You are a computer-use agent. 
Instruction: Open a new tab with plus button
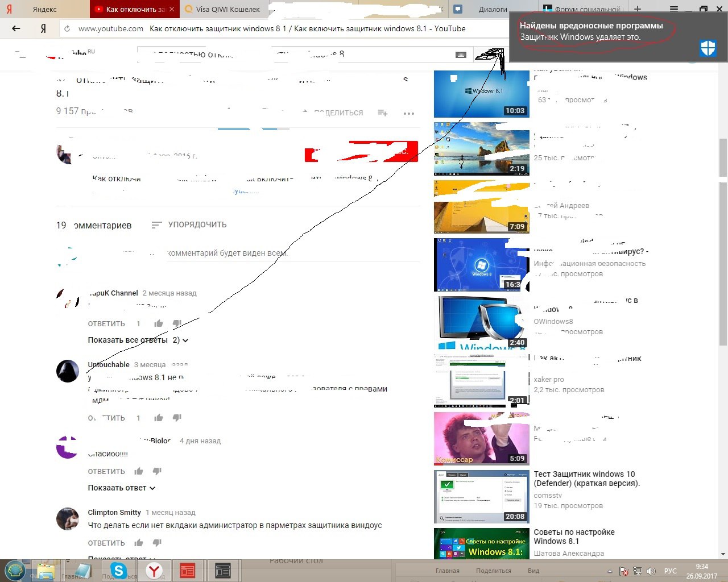click(x=638, y=9)
